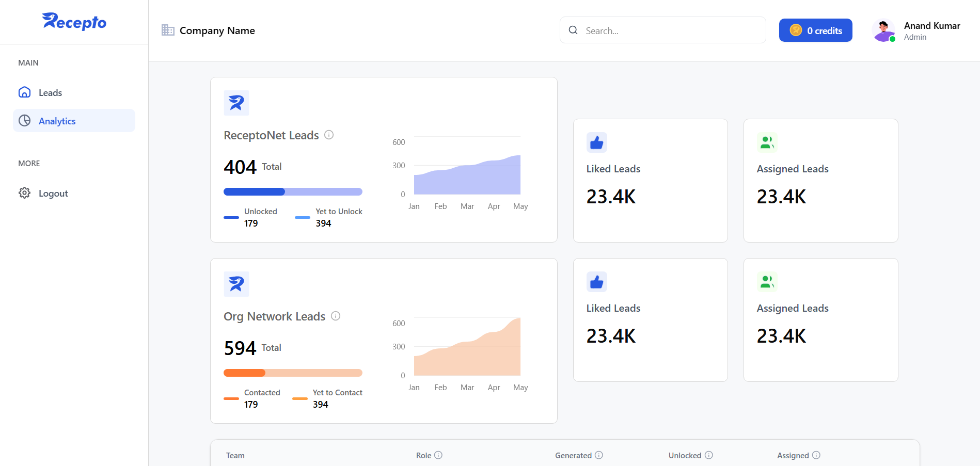Click the 0 credits button
This screenshot has width=980, height=466.
[815, 30]
